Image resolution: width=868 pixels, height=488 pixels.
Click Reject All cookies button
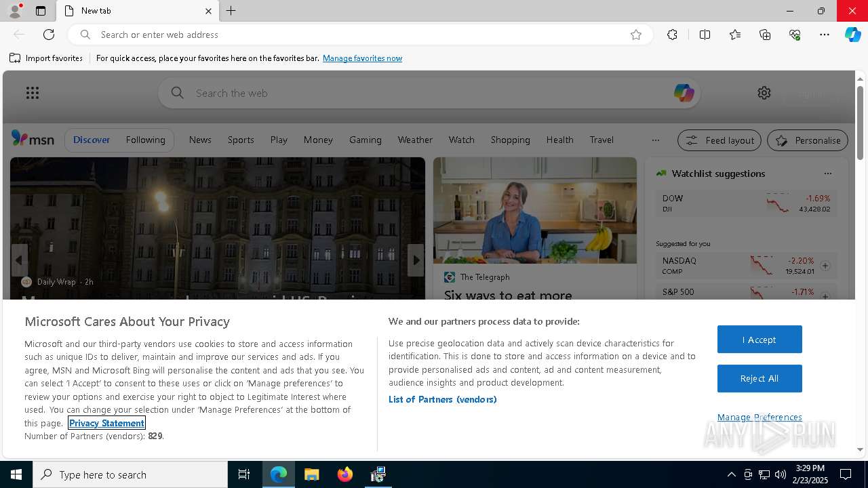[759, 378]
